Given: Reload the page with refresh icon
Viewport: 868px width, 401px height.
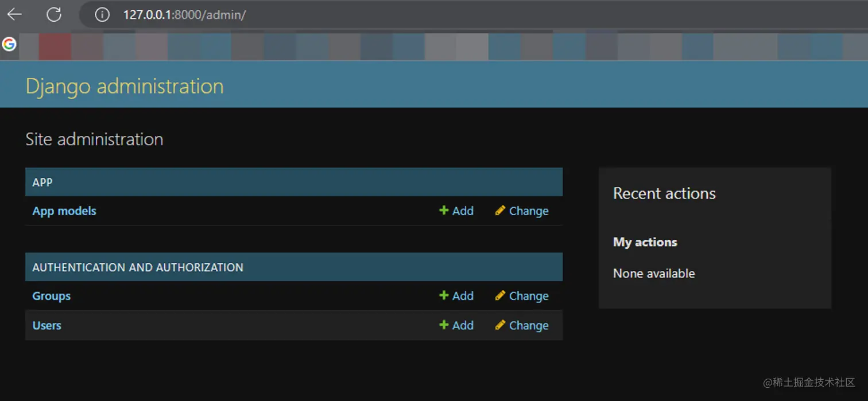Looking at the screenshot, I should [54, 14].
